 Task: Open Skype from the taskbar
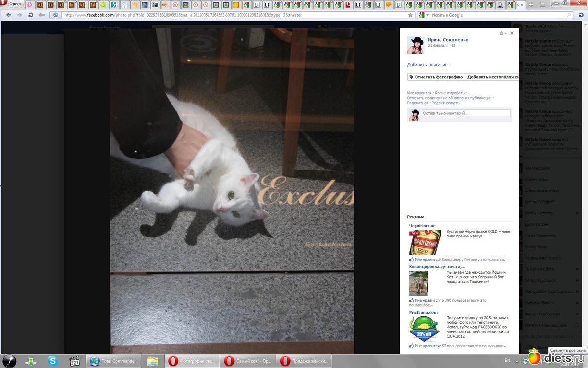pyautogui.click(x=52, y=361)
